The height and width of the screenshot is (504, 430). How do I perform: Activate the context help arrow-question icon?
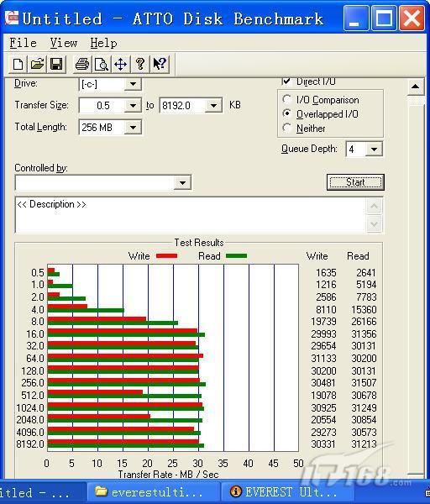(160, 64)
